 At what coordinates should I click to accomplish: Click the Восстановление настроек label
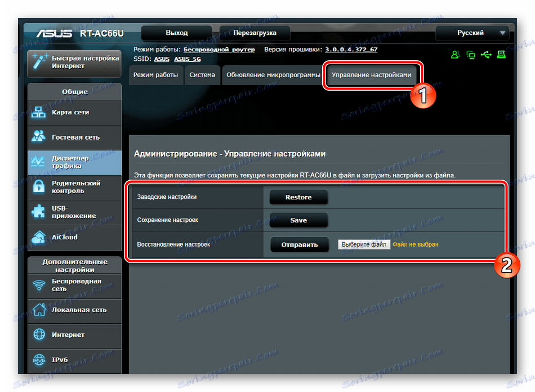(173, 244)
